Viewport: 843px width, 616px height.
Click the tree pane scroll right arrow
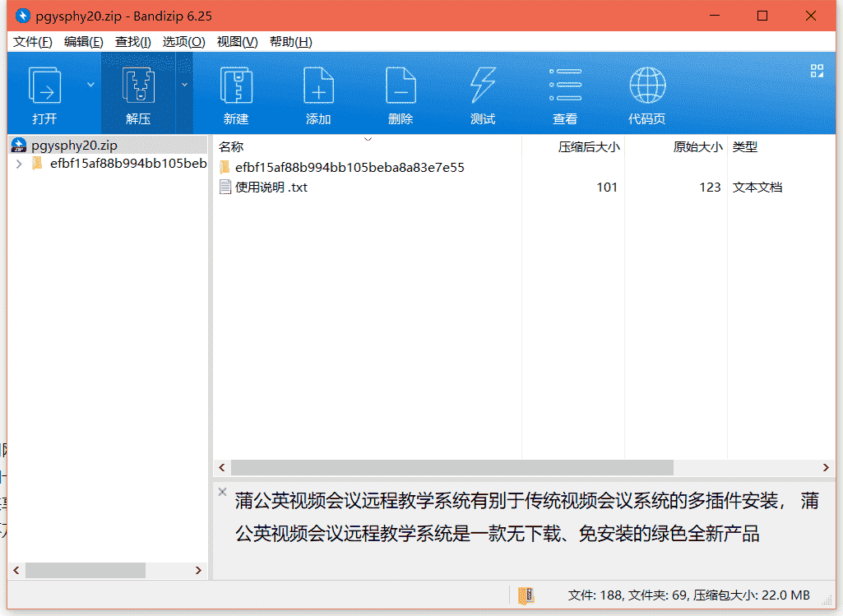click(198, 570)
